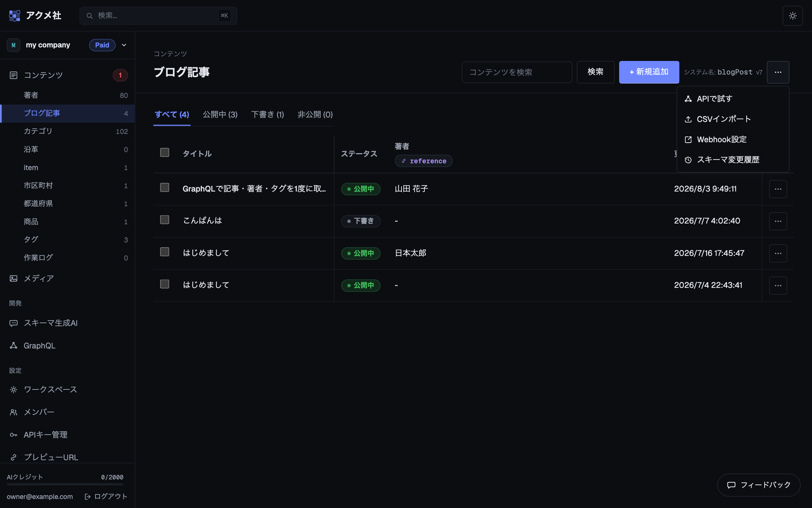Check the こんばんは row checkbox
The image size is (812, 508).
tap(165, 220)
